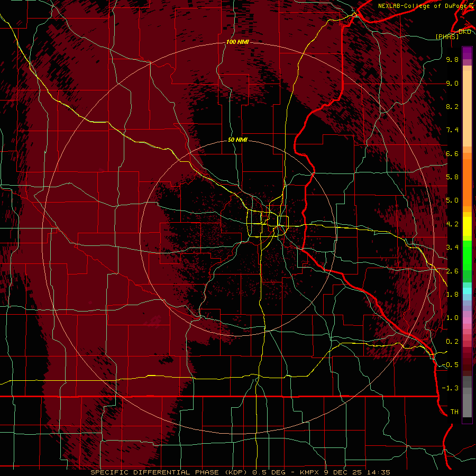Image resolution: width=476 pixels, height=476 pixels.
Task: Click the orange band on the color bar
Action: [467, 182]
